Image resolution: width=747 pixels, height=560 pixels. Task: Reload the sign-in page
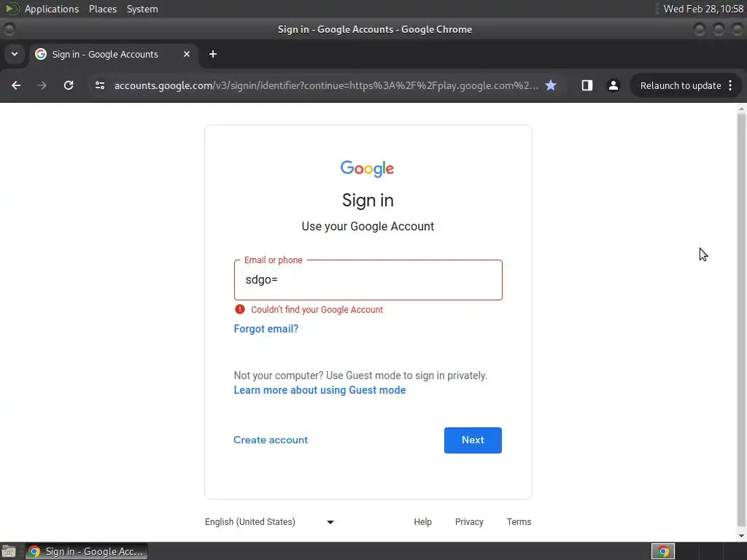69,85
